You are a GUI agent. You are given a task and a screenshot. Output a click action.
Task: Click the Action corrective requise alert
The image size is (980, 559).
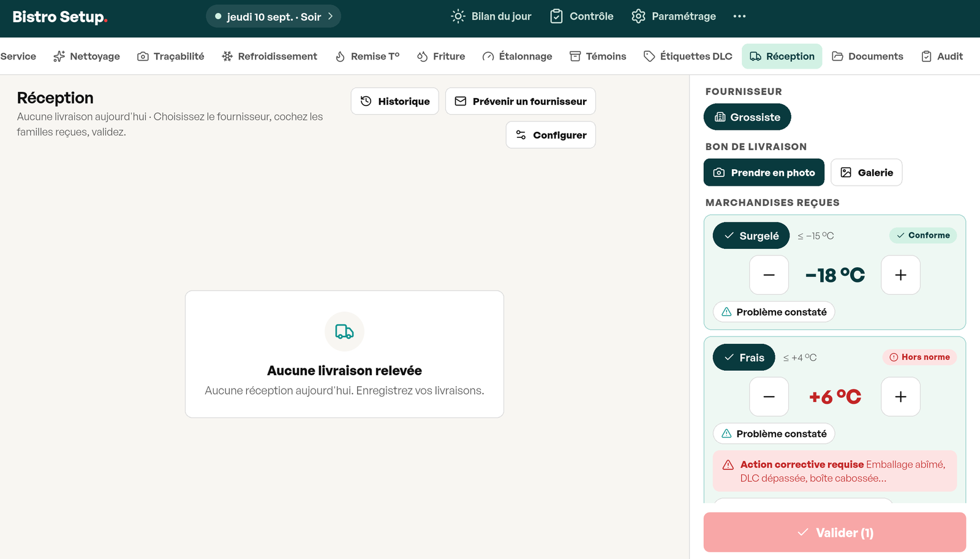pos(835,471)
